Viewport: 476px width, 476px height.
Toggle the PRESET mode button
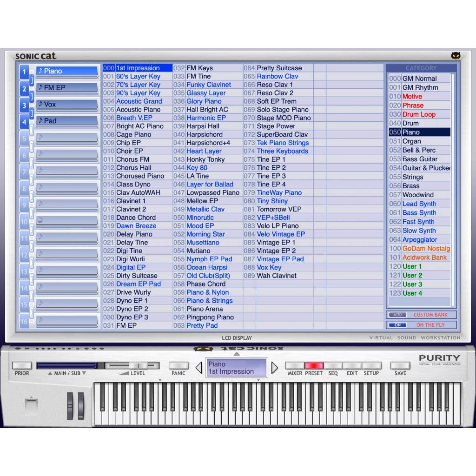pyautogui.click(x=314, y=366)
